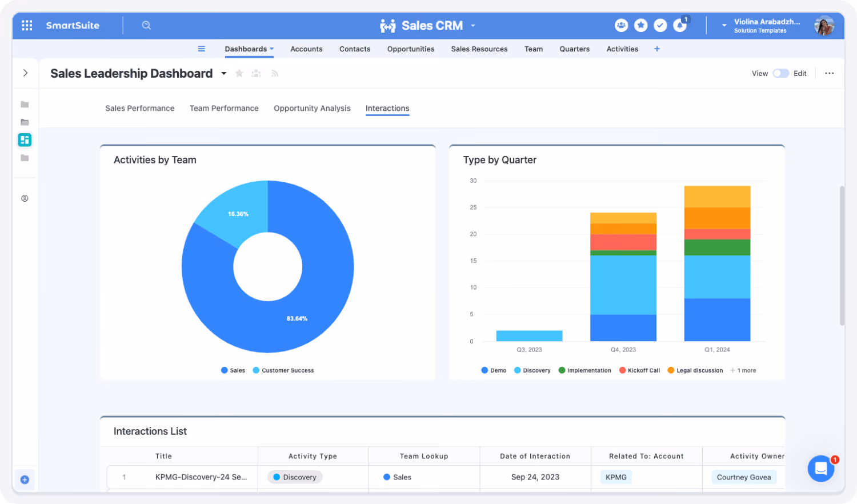Open the SmartSuite app grid launcher
The image size is (857, 504).
click(x=27, y=25)
